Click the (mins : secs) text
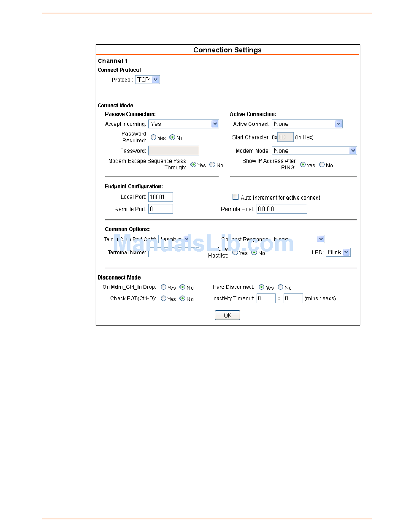This screenshot has width=401, height=532. (320, 299)
